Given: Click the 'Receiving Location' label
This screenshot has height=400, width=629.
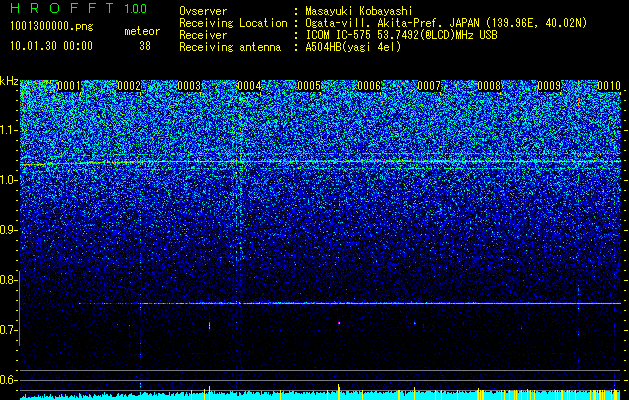Looking at the screenshot, I should pos(233,23).
